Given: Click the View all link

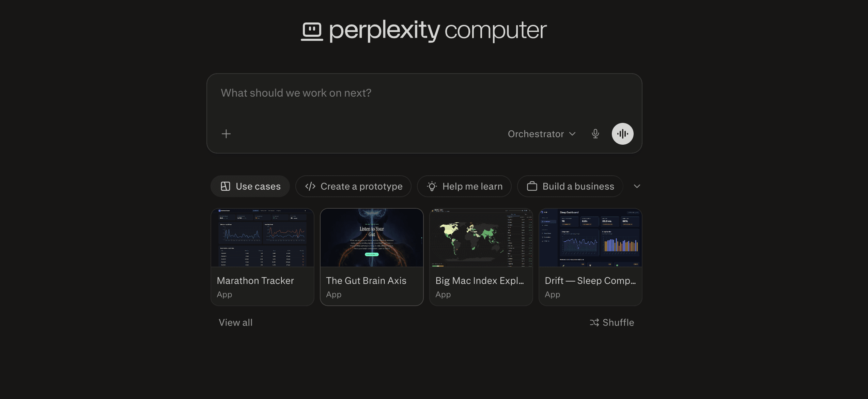Looking at the screenshot, I should pos(235,322).
